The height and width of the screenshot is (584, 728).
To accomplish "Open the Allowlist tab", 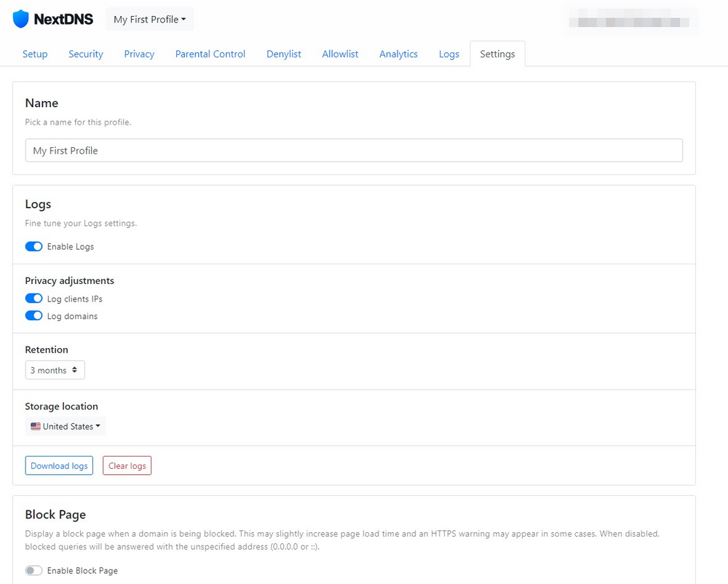I will tap(340, 53).
